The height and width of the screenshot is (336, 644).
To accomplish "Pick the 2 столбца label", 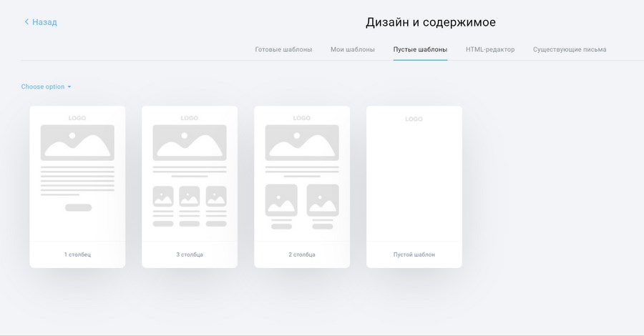I will pyautogui.click(x=301, y=255).
